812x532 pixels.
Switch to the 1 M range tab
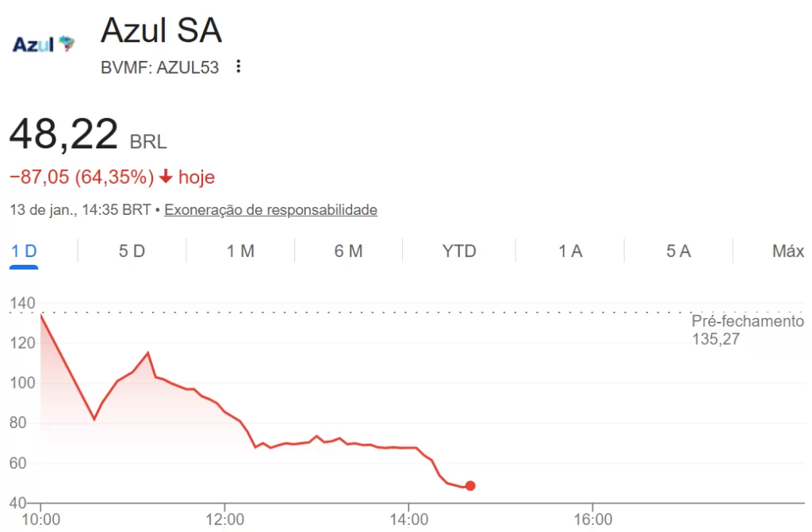(x=240, y=251)
